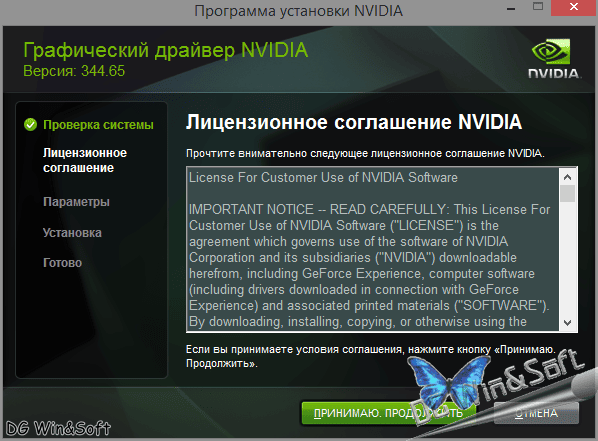Click inside the license agreement text box
The height and width of the screenshot is (441, 598).
pyautogui.click(x=373, y=249)
